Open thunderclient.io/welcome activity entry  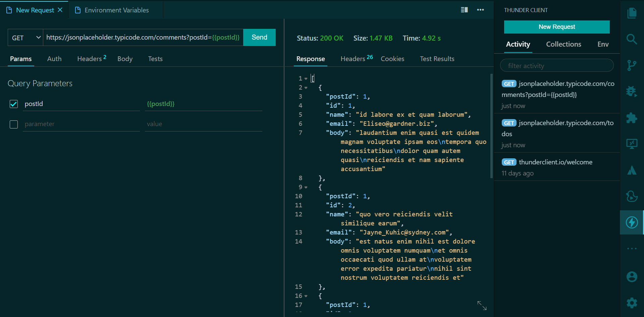pyautogui.click(x=557, y=167)
